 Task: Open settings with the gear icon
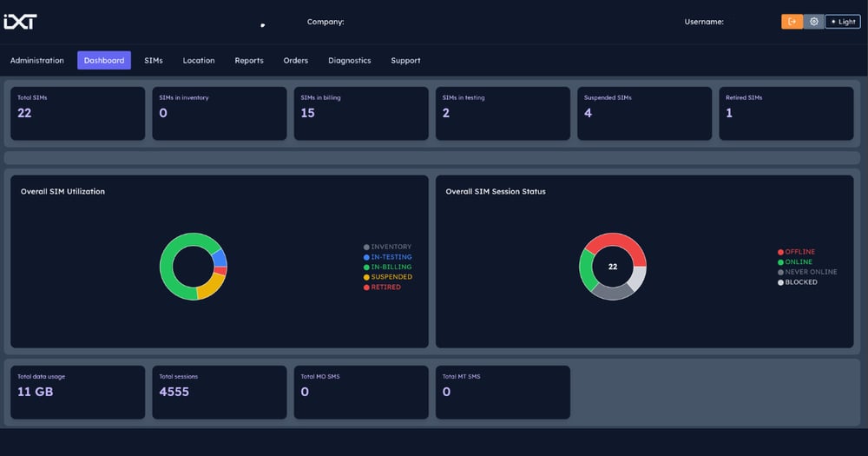(x=813, y=22)
